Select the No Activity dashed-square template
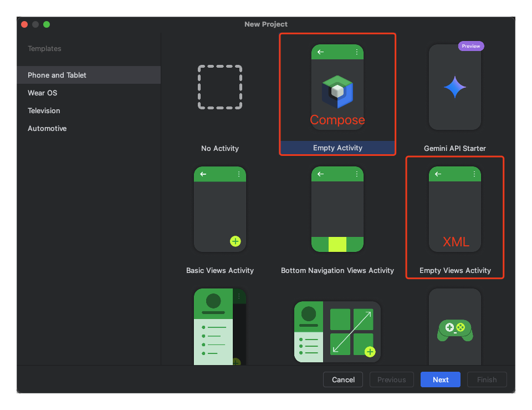The width and height of the screenshot is (532, 410). [x=220, y=87]
